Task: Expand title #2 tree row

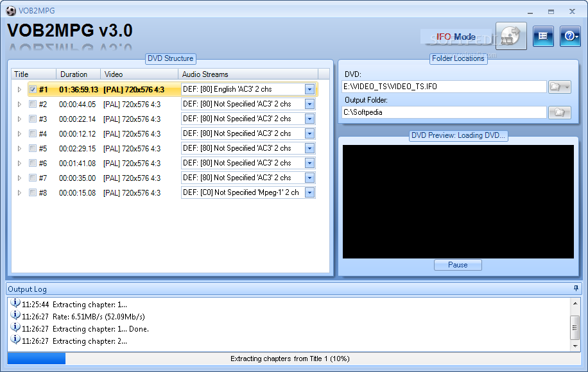Action: tap(19, 104)
